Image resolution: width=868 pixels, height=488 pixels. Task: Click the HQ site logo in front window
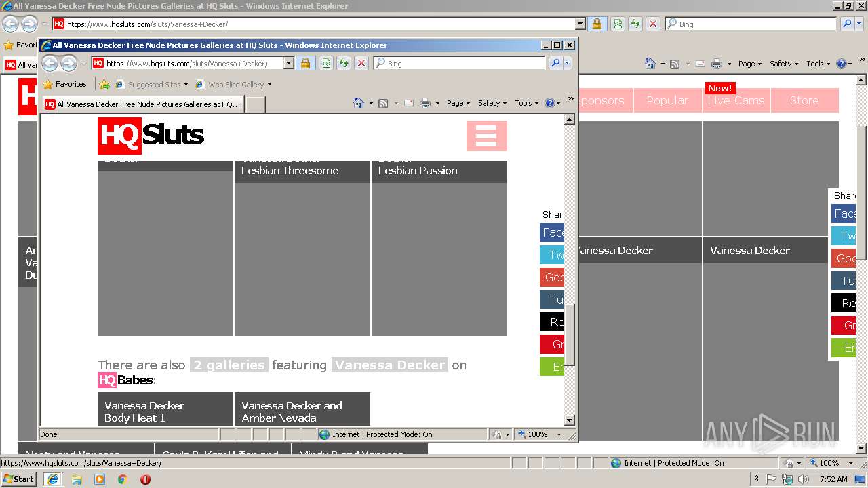tap(151, 136)
